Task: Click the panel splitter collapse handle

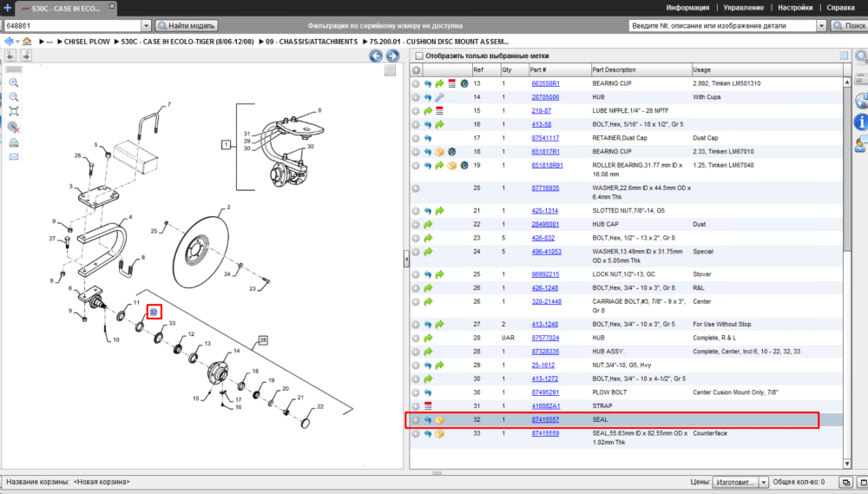Action: [x=406, y=260]
